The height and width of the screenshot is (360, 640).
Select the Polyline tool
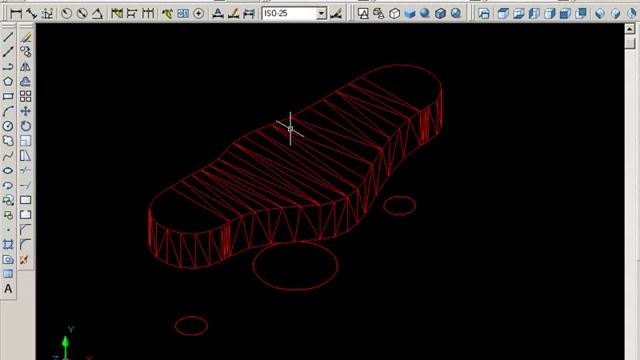(x=8, y=67)
